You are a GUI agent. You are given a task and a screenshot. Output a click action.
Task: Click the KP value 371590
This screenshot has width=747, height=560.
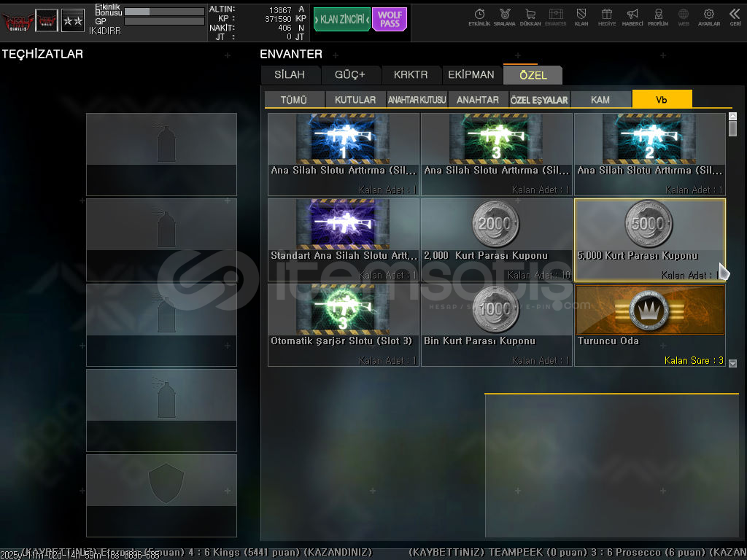click(x=278, y=19)
